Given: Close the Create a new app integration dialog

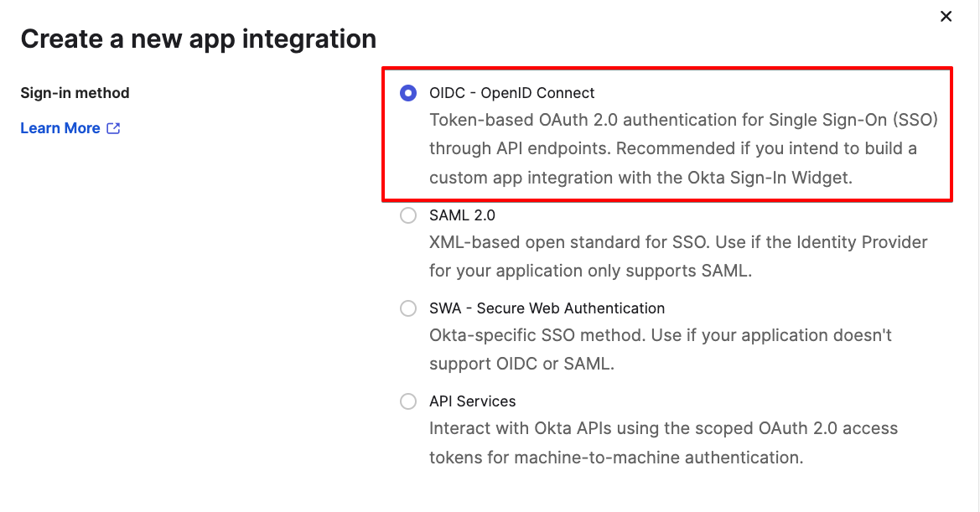Looking at the screenshot, I should tap(946, 16).
